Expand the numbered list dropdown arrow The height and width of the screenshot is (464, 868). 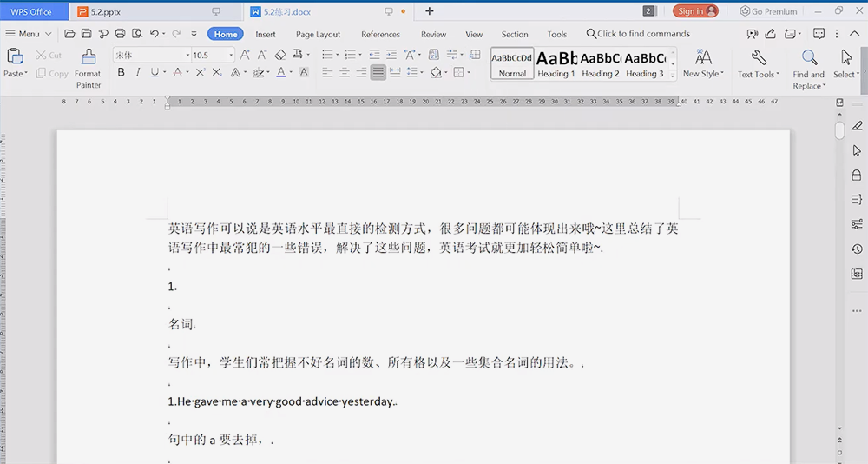tap(360, 55)
